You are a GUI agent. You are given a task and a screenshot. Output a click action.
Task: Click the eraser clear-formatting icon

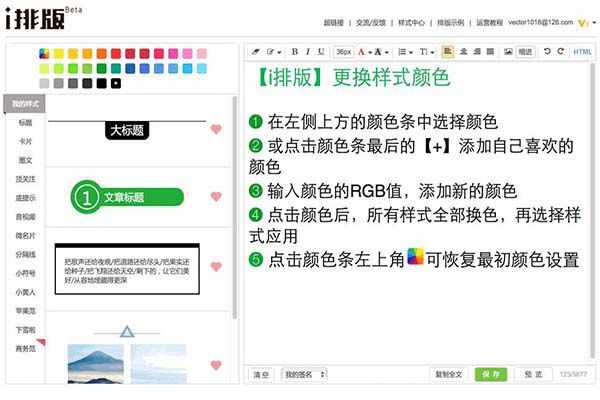click(x=256, y=52)
